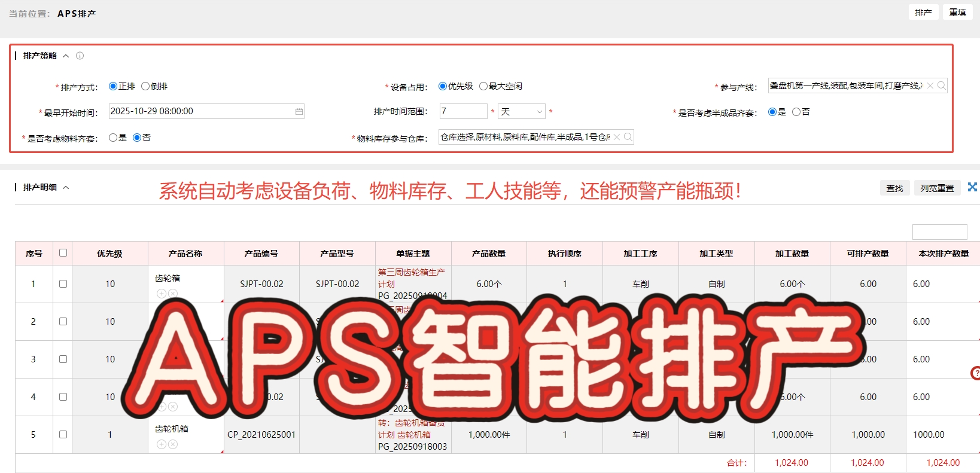Select 正排 scheduling method
This screenshot has height=473, width=980.
(112, 86)
